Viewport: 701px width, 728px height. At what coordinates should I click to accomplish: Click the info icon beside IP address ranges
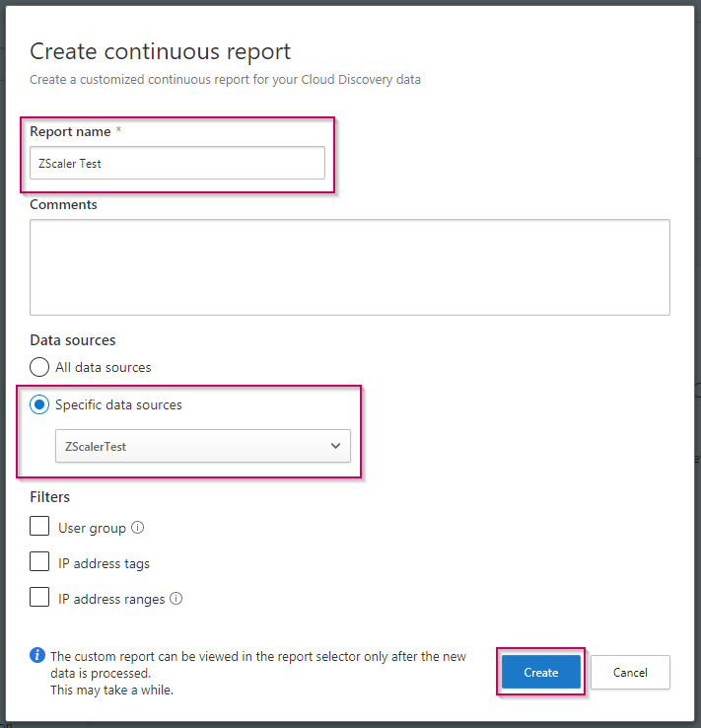pos(176,599)
